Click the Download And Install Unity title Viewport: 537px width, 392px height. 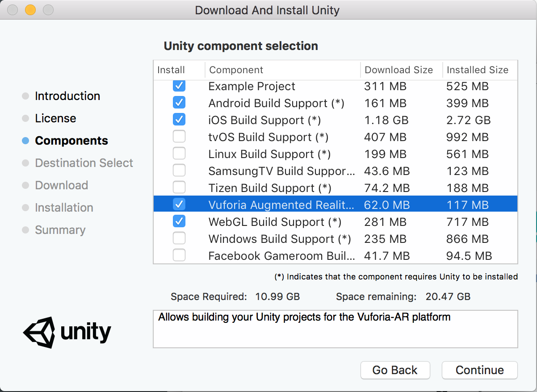(x=267, y=10)
